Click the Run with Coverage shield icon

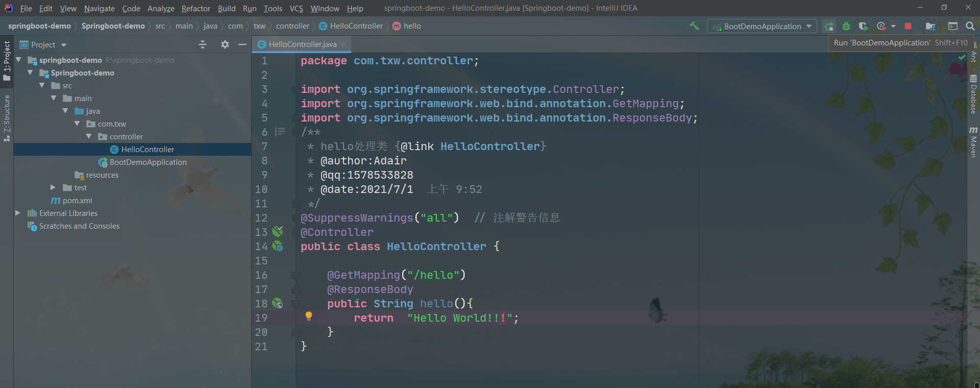click(x=863, y=26)
